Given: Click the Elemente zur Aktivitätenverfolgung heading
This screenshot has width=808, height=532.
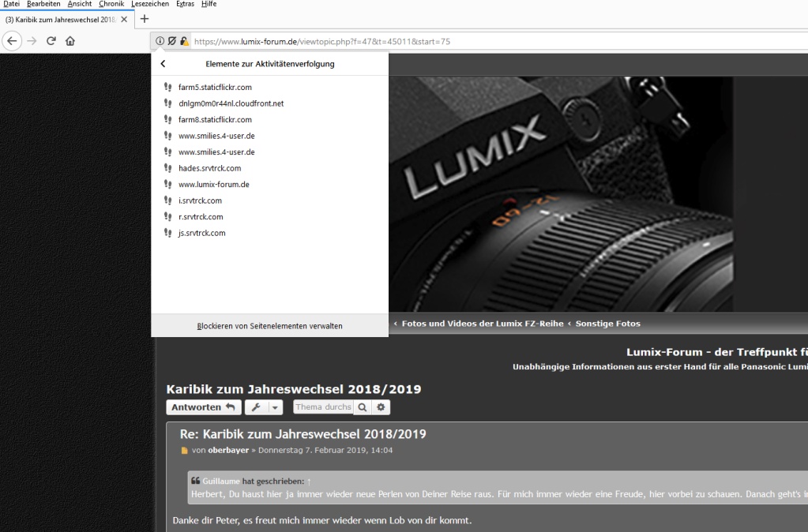Looking at the screenshot, I should [x=270, y=64].
